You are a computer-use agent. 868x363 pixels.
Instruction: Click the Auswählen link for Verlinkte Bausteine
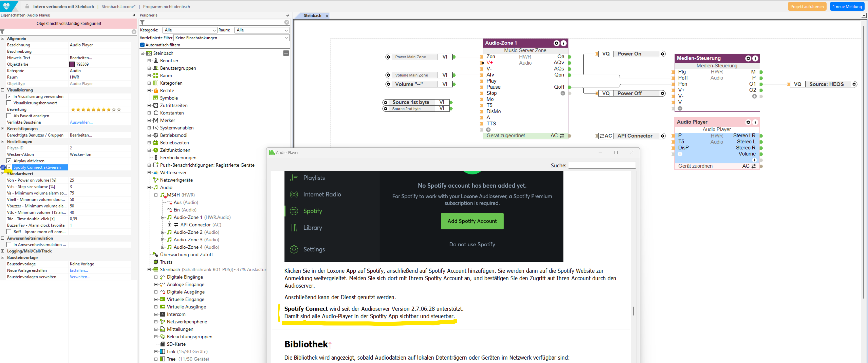tap(81, 122)
